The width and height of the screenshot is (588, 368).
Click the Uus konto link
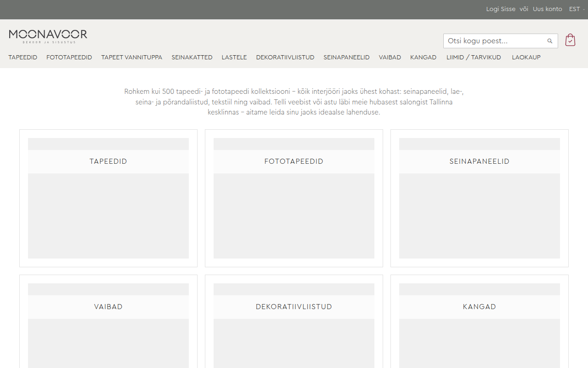point(548,9)
